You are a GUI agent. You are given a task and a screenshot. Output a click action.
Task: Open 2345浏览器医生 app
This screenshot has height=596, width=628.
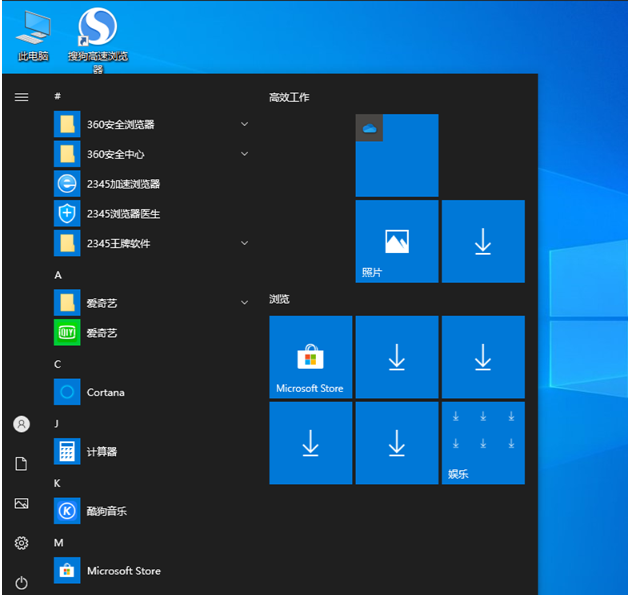(122, 214)
